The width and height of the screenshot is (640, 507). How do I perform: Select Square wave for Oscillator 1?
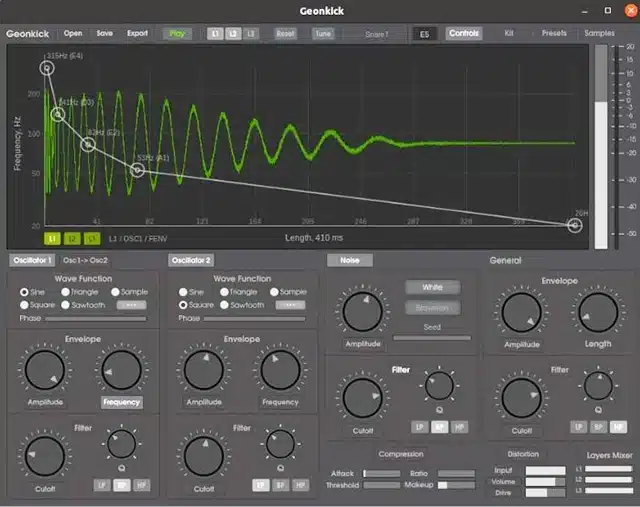coord(37,305)
